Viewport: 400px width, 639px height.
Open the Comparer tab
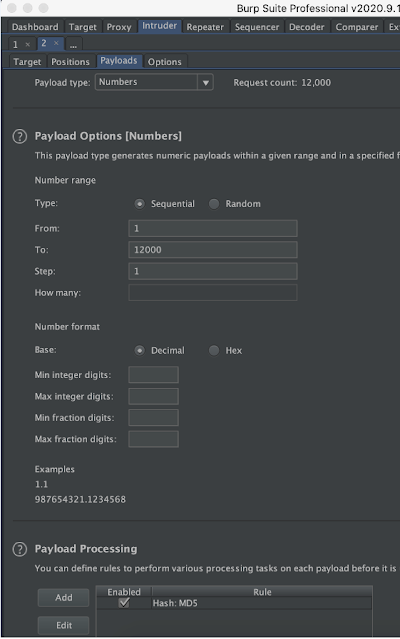tap(357, 27)
